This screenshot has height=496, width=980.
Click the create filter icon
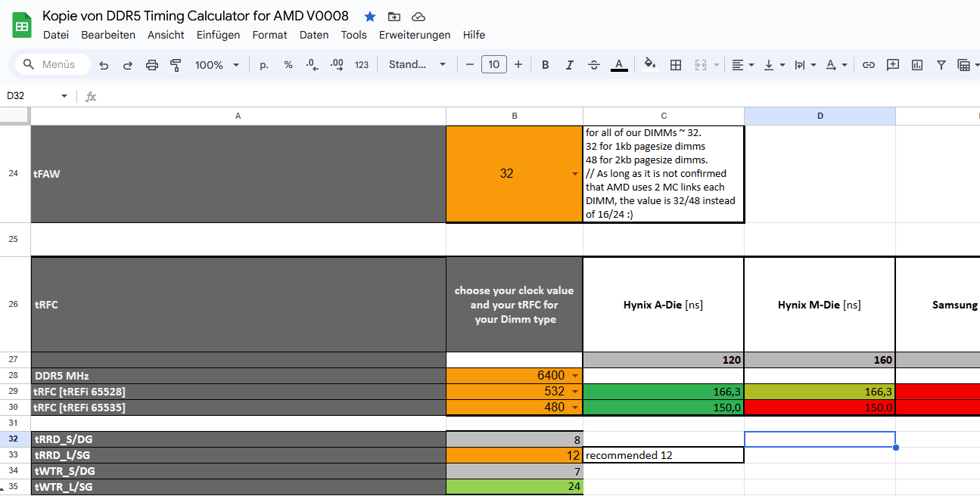pyautogui.click(x=941, y=65)
